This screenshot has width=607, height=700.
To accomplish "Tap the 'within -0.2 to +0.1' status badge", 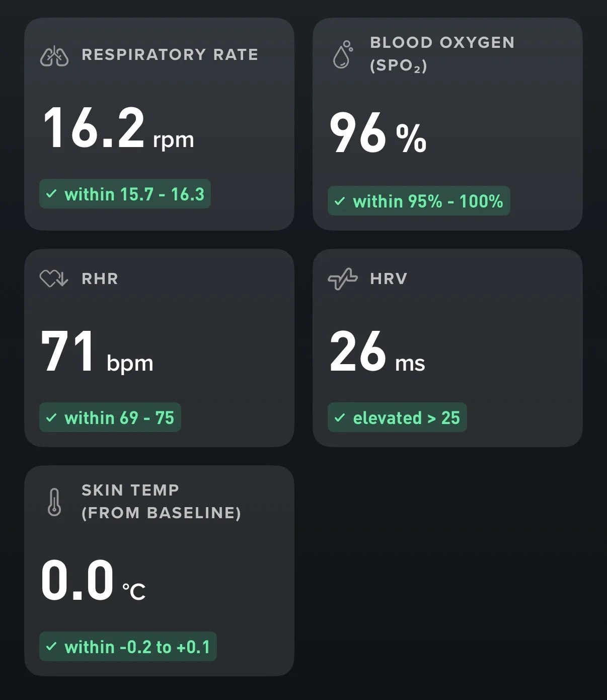I will click(x=128, y=647).
